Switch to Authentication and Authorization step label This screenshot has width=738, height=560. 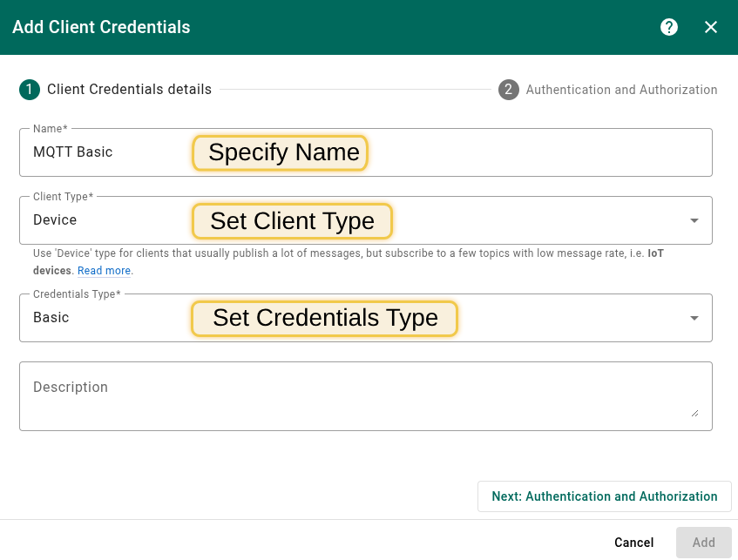621,90
